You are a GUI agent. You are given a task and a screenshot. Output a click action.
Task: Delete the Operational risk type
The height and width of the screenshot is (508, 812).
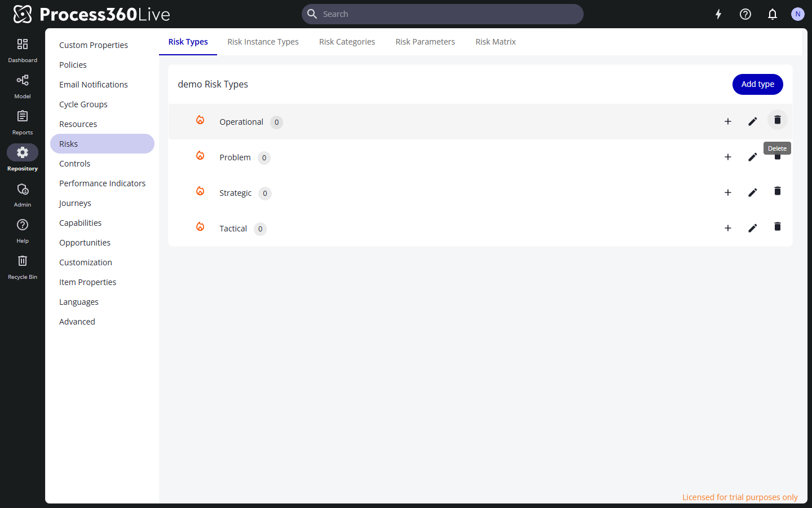778,120
